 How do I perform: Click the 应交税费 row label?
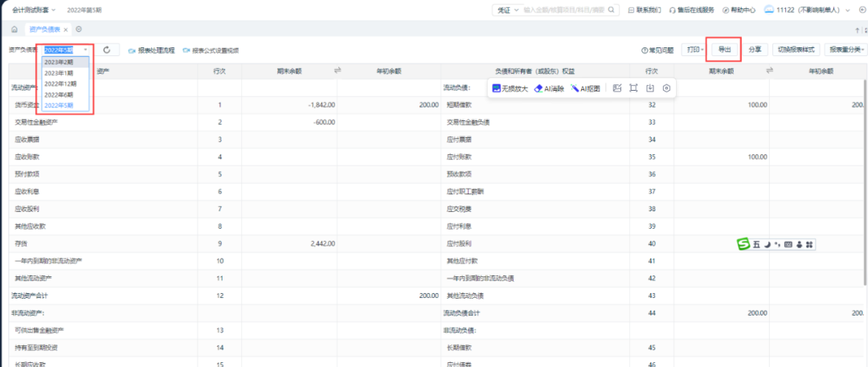coord(459,209)
